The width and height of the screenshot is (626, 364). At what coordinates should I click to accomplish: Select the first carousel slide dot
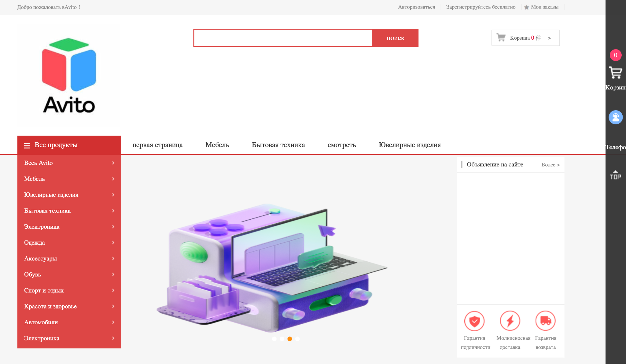[x=274, y=339]
